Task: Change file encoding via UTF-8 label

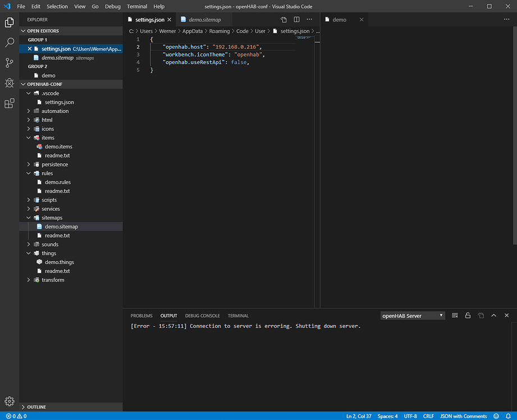Action: click(410, 416)
